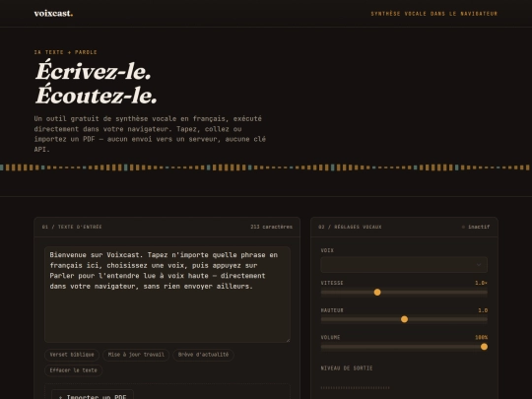
Task: Adjust the Hauteur slider handle
Action: (404, 319)
